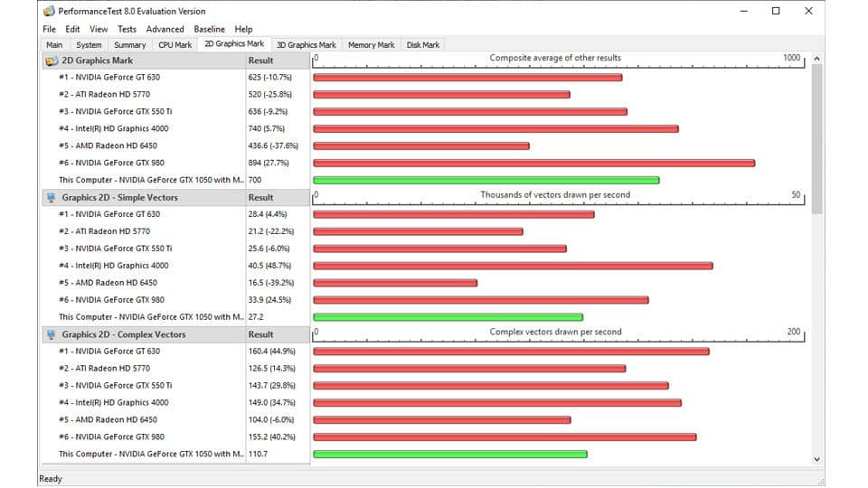Click the vertical scrollbar thumb

(816, 139)
